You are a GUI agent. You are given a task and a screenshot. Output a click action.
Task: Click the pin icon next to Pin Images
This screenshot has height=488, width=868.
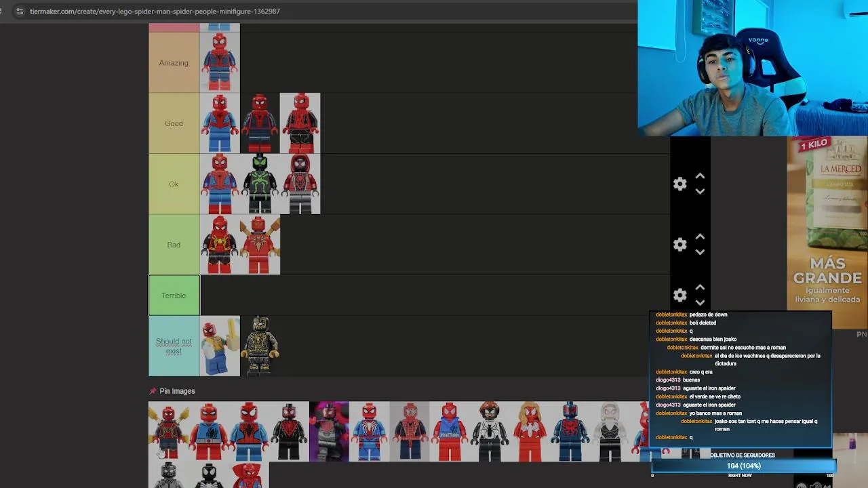tap(153, 391)
